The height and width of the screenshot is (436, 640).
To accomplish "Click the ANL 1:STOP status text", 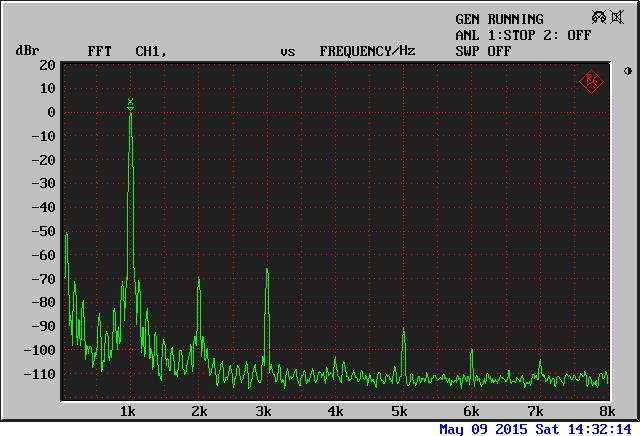I will coord(497,35).
